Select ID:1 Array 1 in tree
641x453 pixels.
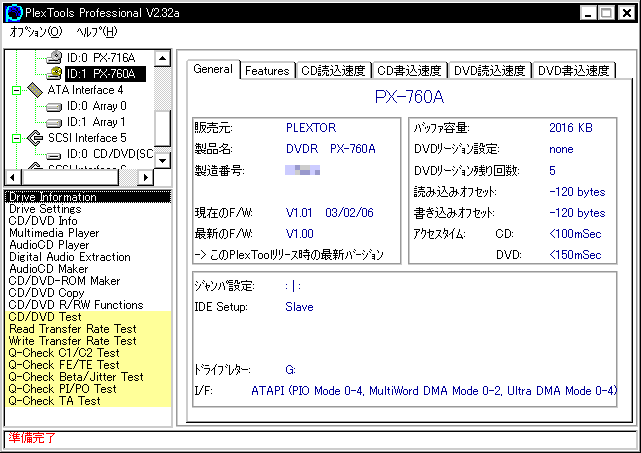pyautogui.click(x=96, y=122)
